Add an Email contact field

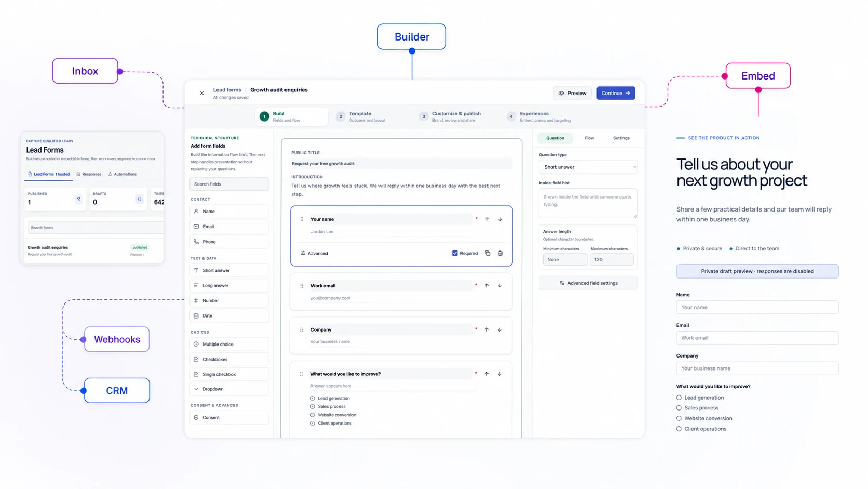(x=229, y=227)
